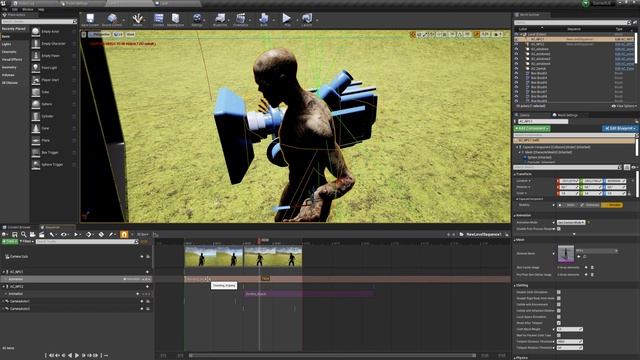640x360 pixels.
Task: Click the Cloth Blend Weight value field
Action: pos(570,329)
